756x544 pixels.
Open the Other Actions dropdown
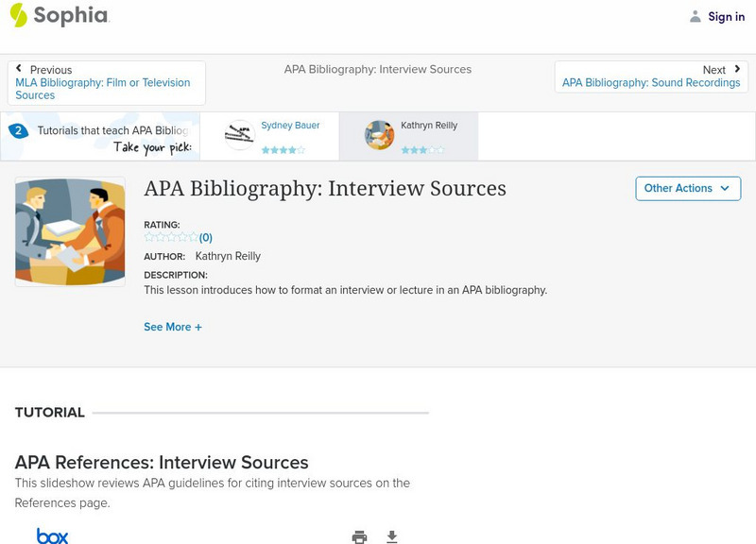click(687, 188)
